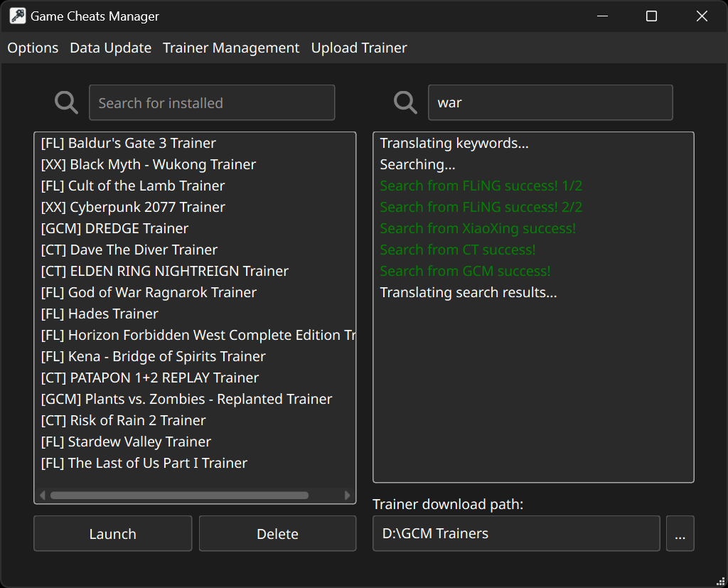Viewport: 728px width, 588px height.
Task: Select the [FL] Stardew Valley Trainer entry
Action: 125,441
